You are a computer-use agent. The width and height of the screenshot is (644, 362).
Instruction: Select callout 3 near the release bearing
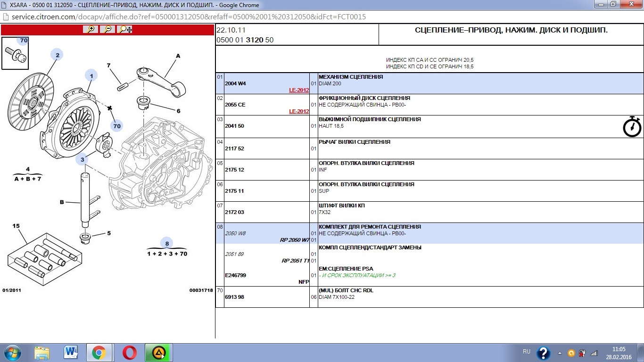(82, 159)
